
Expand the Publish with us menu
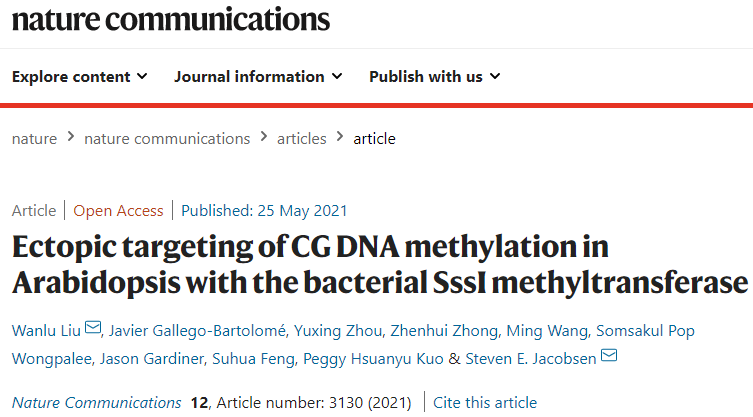point(435,77)
